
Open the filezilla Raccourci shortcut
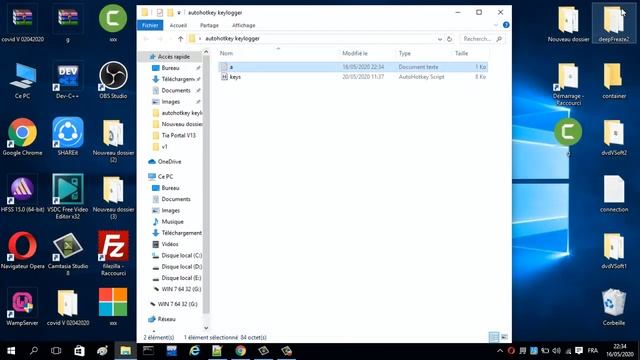coord(113,253)
